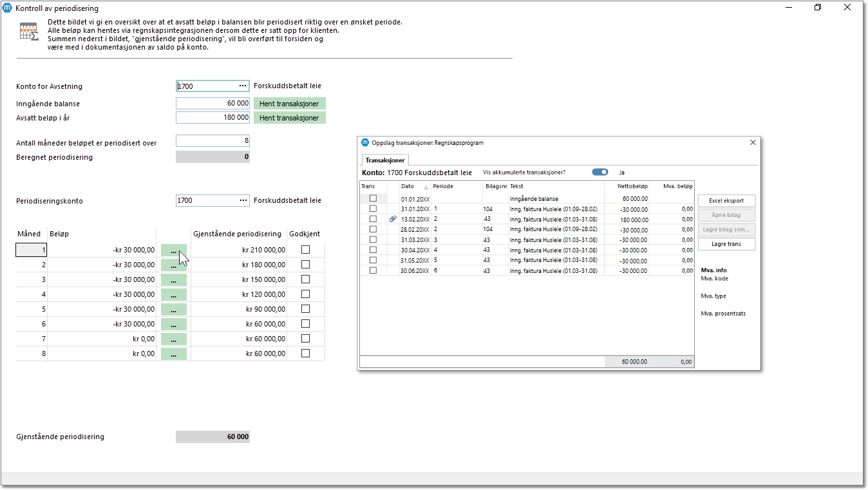Click the Lagre bilag som button

726,229
